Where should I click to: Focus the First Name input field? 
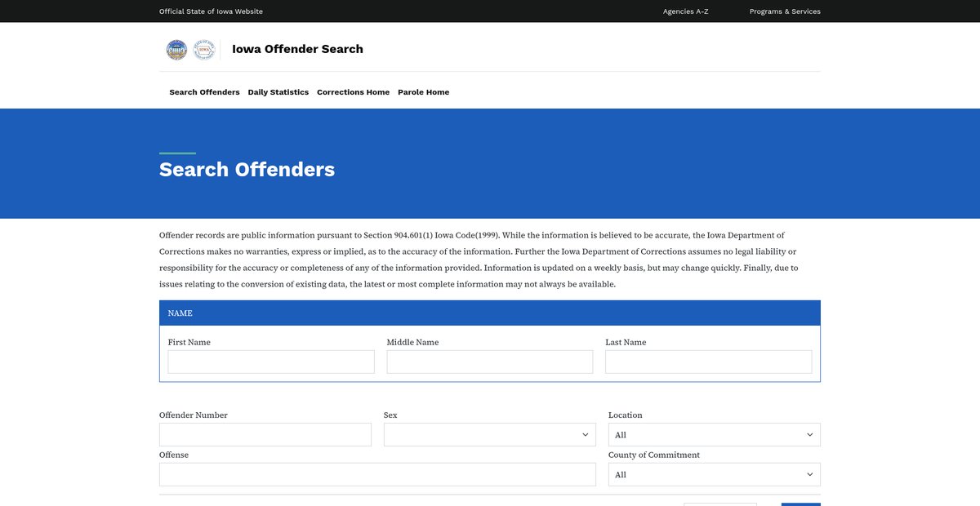point(271,362)
